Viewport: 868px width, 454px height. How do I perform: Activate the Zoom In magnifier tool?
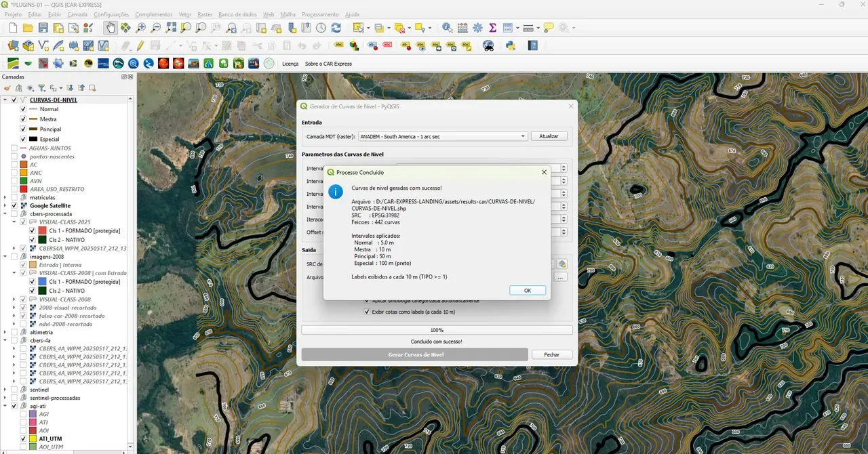pos(140,28)
